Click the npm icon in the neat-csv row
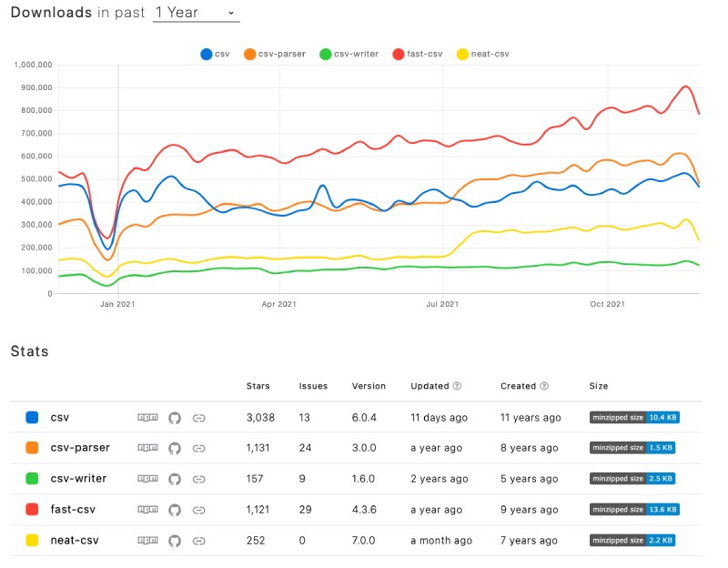Image resolution: width=728 pixels, height=568 pixels. point(148,540)
